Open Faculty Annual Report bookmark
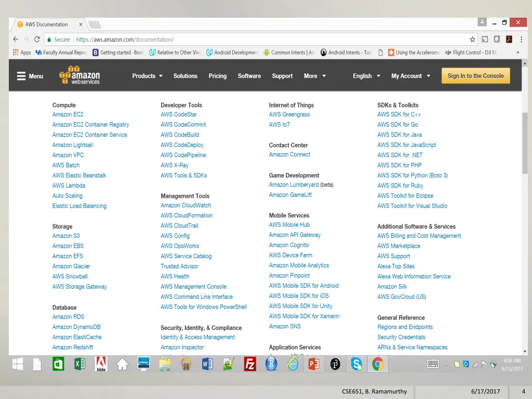 (61, 52)
